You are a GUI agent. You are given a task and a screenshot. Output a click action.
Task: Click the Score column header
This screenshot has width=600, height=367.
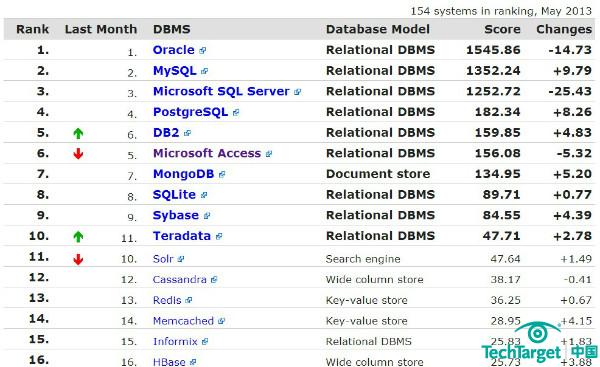[x=502, y=29]
